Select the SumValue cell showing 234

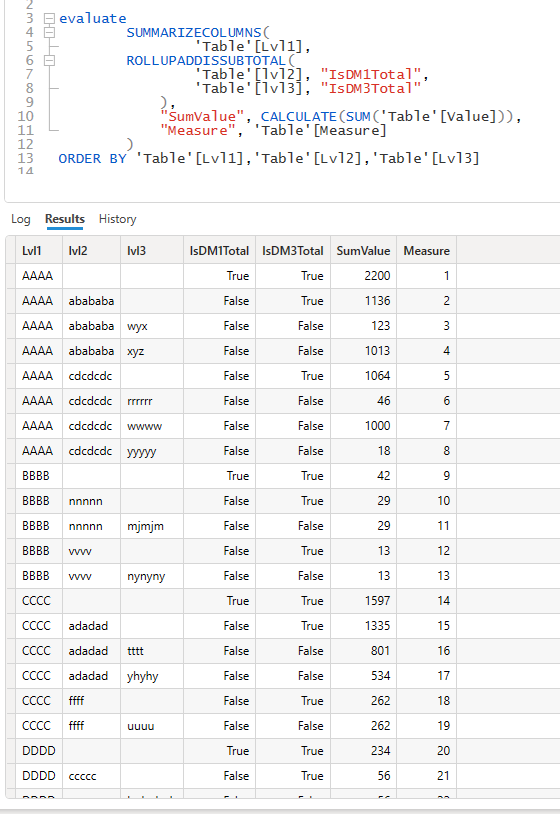coord(363,751)
